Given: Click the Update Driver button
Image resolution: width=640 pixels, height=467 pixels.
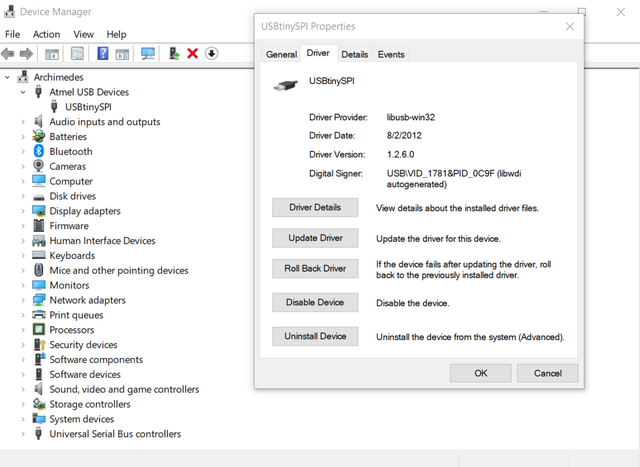Looking at the screenshot, I should pos(315,238).
